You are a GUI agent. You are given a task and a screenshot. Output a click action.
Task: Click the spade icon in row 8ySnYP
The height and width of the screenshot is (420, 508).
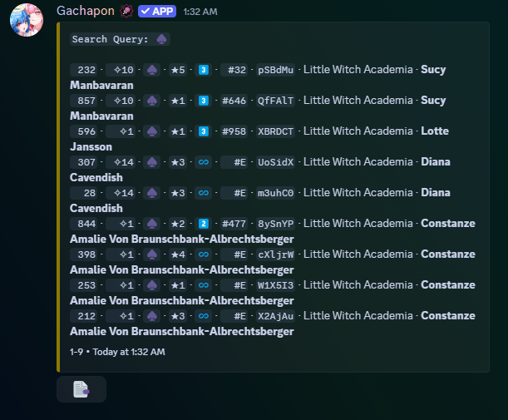pyautogui.click(x=152, y=224)
